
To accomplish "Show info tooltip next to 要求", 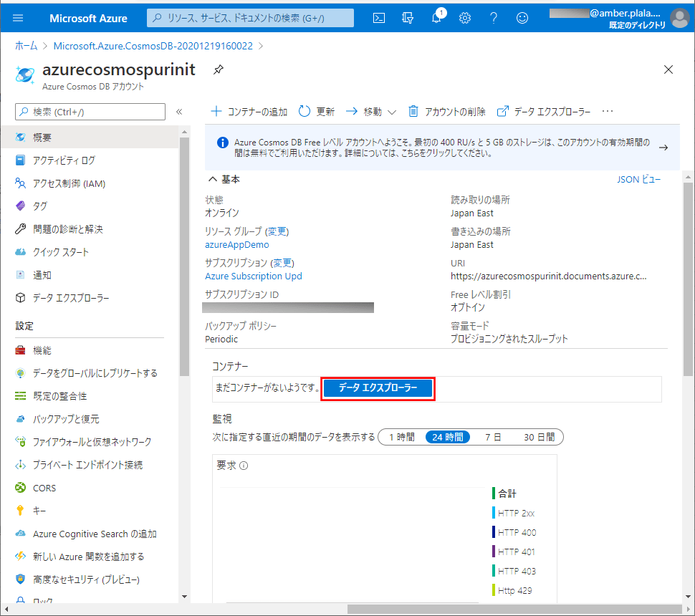I will pyautogui.click(x=244, y=466).
